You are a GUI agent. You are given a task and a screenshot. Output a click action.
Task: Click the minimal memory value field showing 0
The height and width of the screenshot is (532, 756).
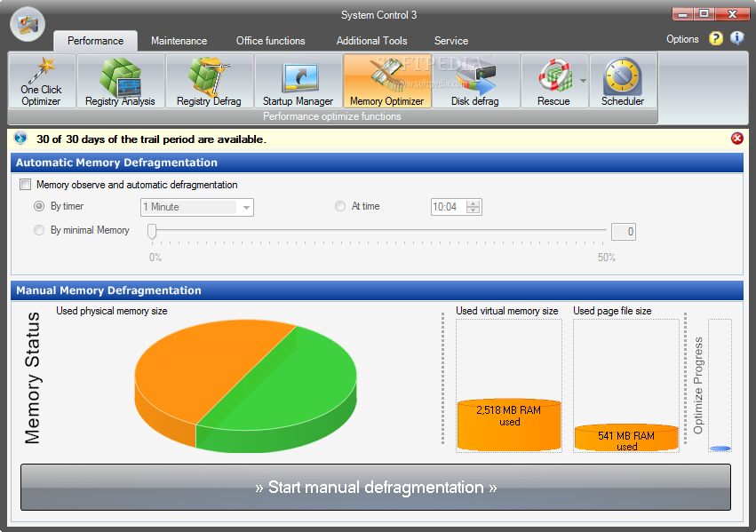(624, 232)
